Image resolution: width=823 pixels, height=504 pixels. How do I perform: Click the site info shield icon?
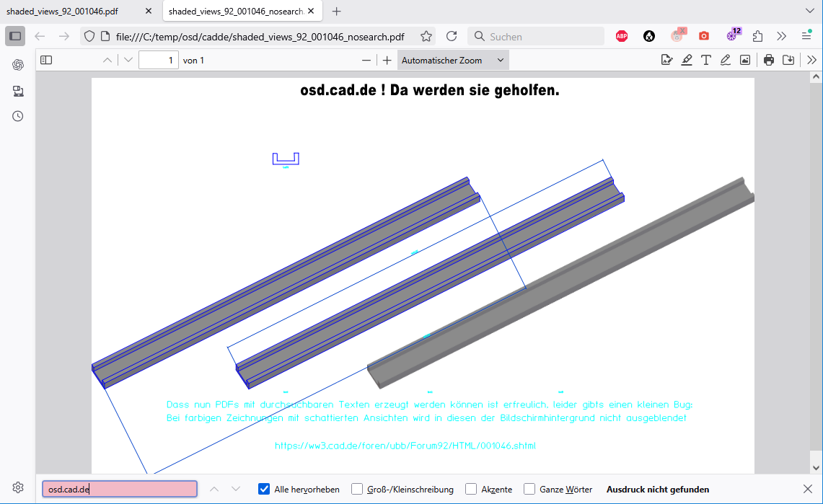coord(89,36)
